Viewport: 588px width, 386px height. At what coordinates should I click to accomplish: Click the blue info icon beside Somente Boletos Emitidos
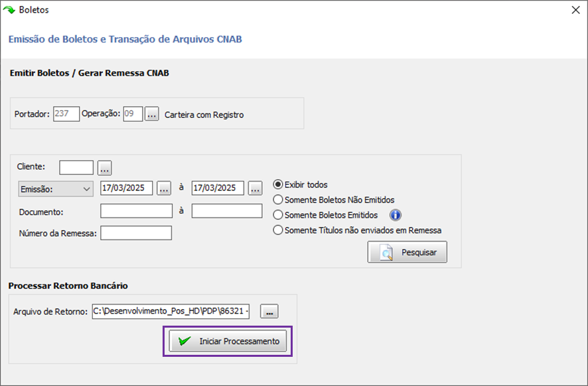pyautogui.click(x=396, y=215)
